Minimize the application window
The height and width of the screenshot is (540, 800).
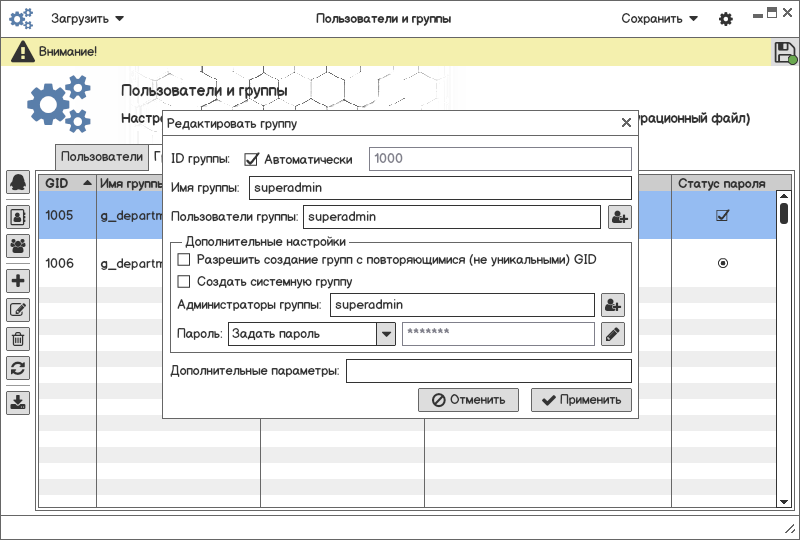758,16
